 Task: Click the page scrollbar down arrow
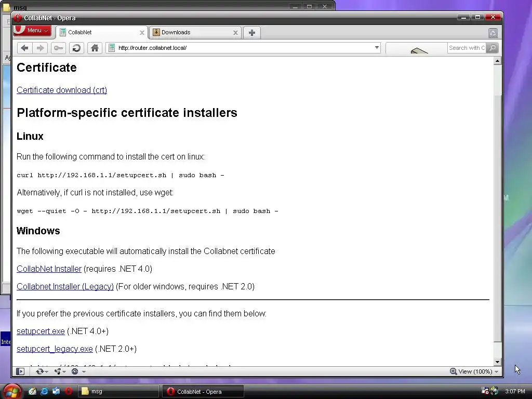(x=497, y=362)
